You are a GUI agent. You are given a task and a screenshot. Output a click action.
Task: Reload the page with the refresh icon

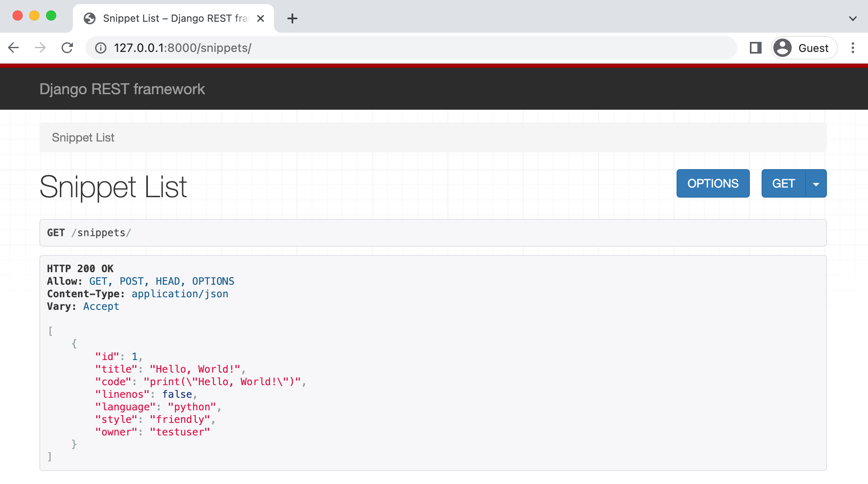point(67,48)
